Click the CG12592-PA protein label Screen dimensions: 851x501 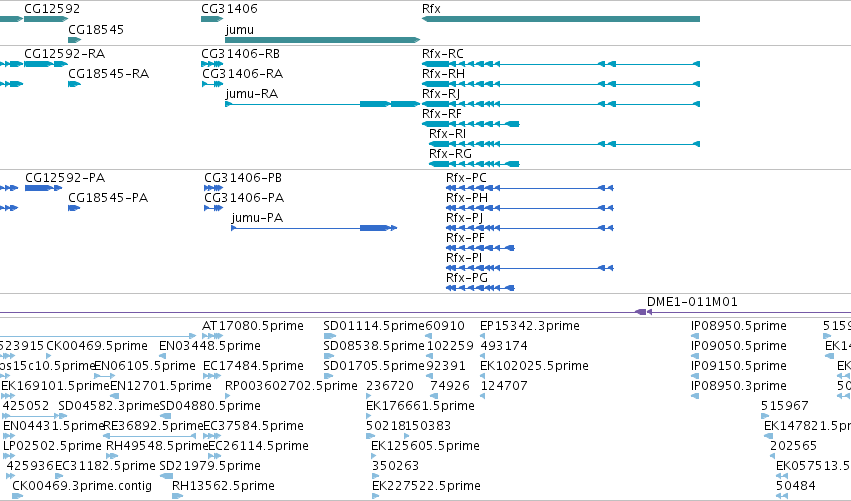click(65, 178)
